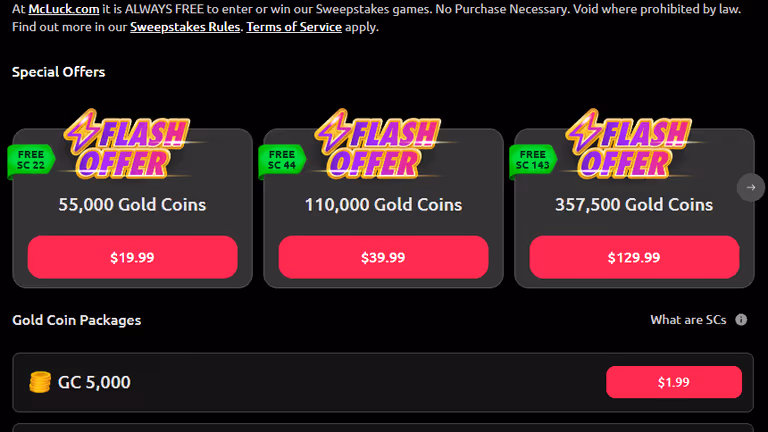This screenshot has height=432, width=768.
Task: Select the 357,500 Gold Coins card title
Action: [634, 205]
